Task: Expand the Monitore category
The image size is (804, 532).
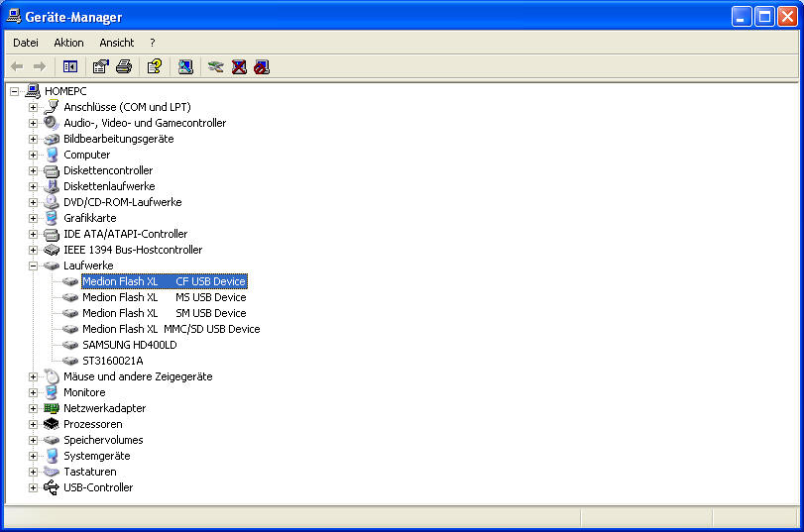Action: [x=33, y=392]
